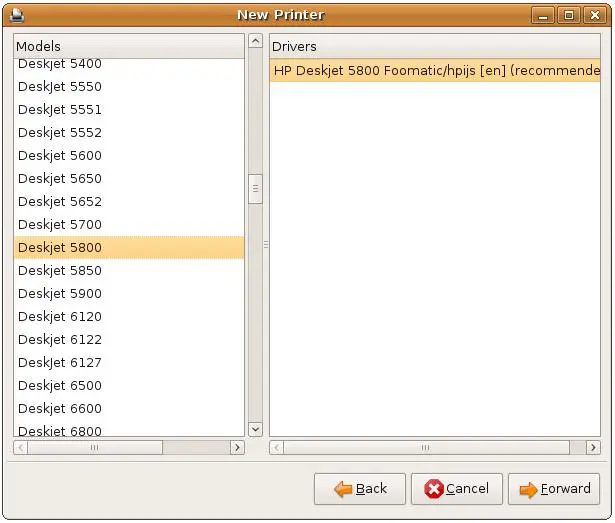Image resolution: width=615 pixels, height=523 pixels.
Task: Select Deskjet 5550 from the list
Action: pos(60,86)
